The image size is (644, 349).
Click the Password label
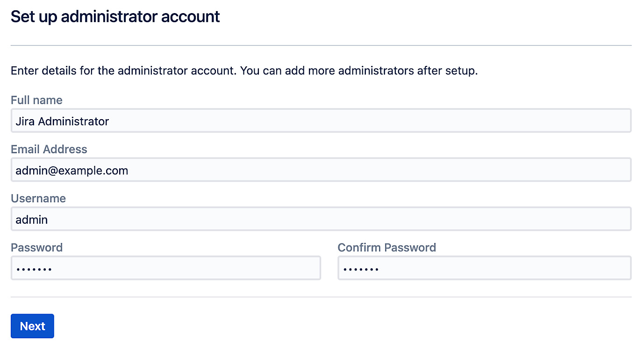36,248
